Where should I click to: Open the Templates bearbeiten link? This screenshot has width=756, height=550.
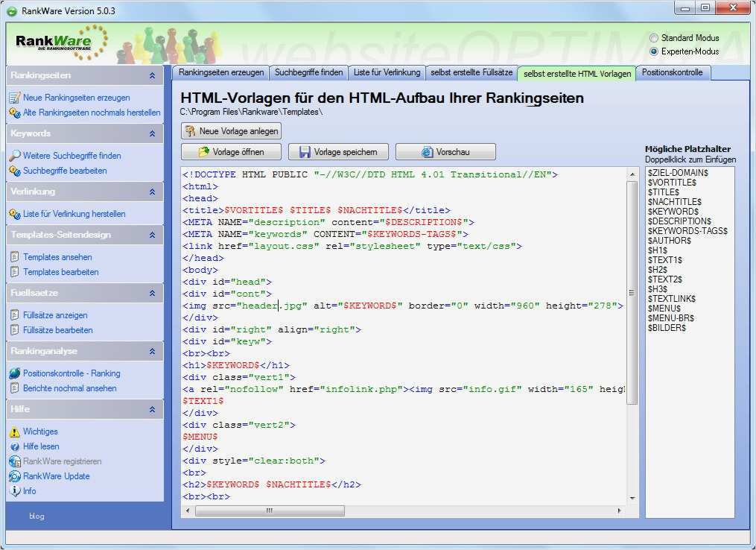pyautogui.click(x=61, y=272)
